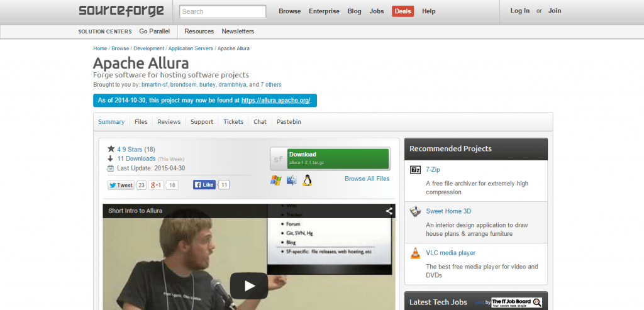Open the allura.apache.org link

point(276,100)
